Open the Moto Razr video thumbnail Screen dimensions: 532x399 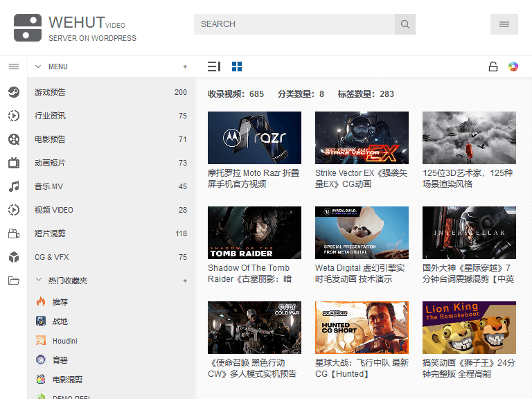(254, 138)
